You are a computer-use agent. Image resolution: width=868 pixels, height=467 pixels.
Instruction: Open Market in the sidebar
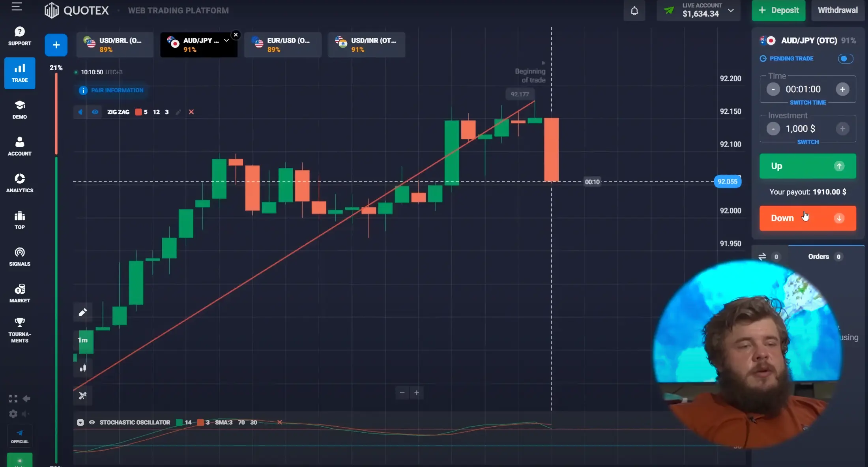[20, 293]
